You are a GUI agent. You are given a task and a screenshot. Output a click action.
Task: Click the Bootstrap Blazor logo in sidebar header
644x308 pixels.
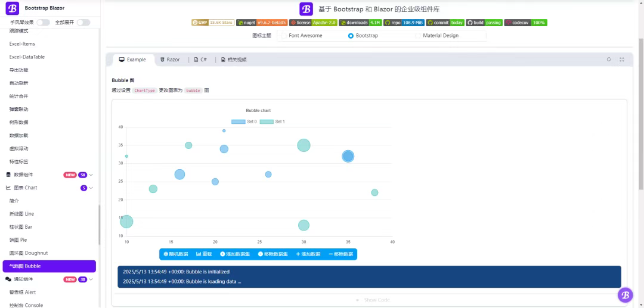tap(13, 8)
